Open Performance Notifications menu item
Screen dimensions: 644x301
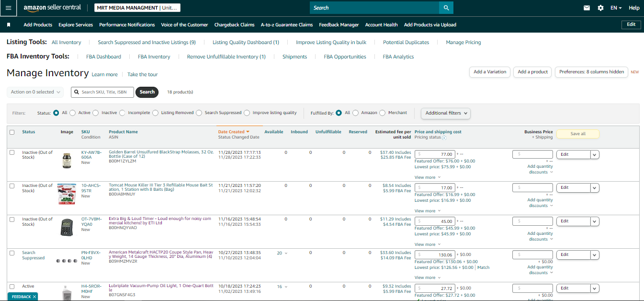click(127, 24)
